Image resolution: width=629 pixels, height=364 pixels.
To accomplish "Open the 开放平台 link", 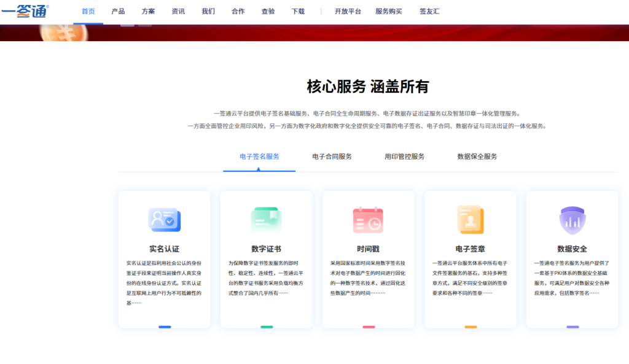I will tap(348, 12).
